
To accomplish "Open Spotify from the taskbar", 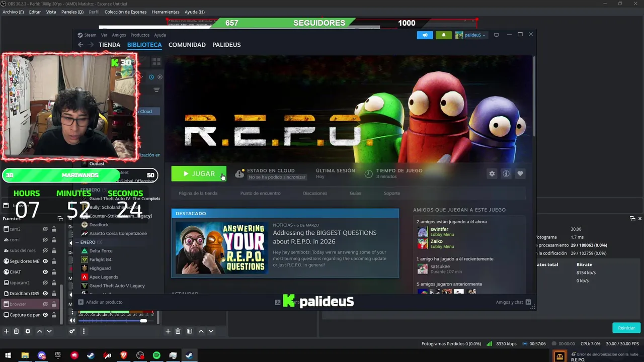I will [156, 355].
